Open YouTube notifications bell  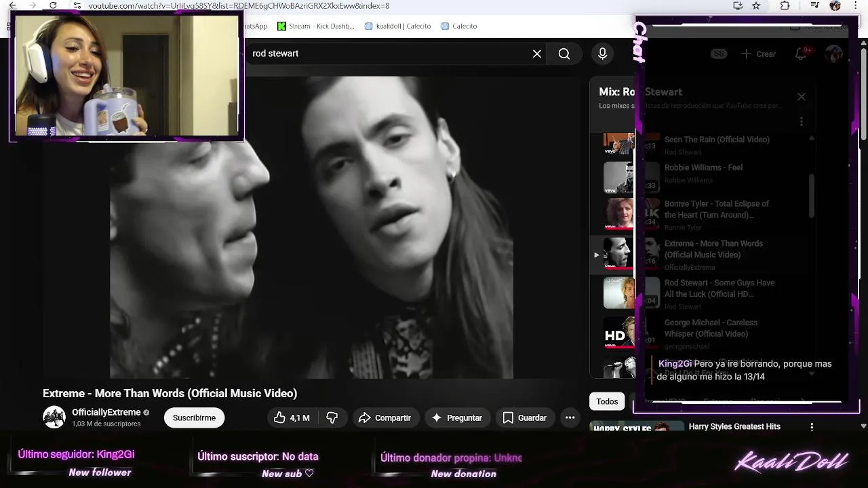(x=801, y=54)
